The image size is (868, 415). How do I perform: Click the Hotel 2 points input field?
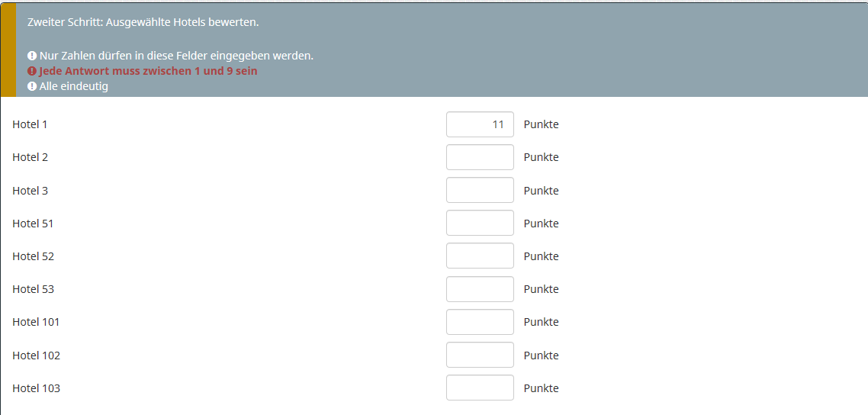point(480,157)
